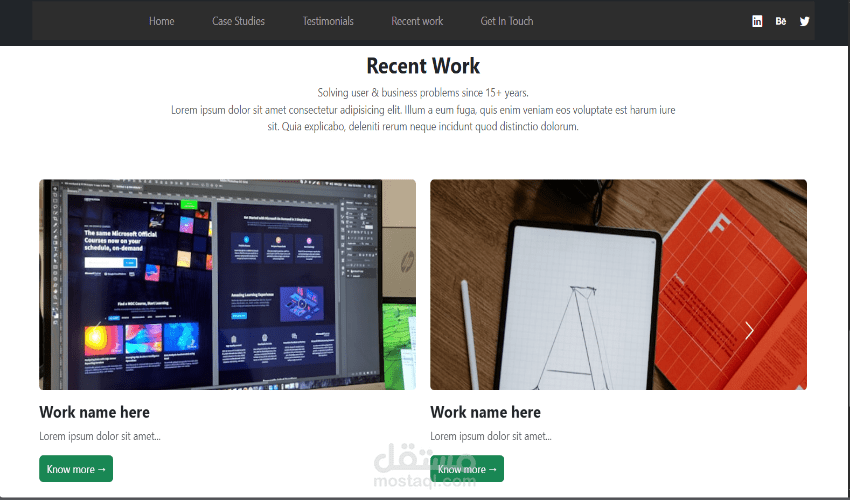Open the Case Studies nav item
The width and height of the screenshot is (850, 500).
click(x=239, y=21)
